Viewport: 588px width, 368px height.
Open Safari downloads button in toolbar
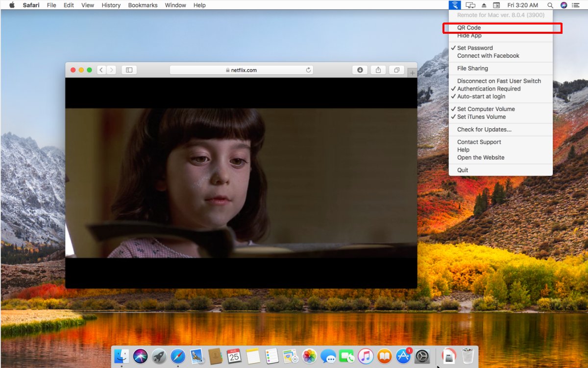click(360, 70)
